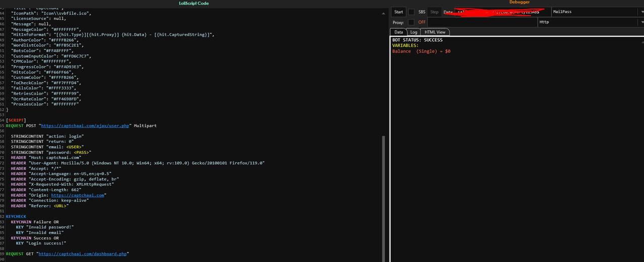The image size is (644, 262).
Task: Open the MailPass wordlist type dropdown
Action: (x=597, y=12)
